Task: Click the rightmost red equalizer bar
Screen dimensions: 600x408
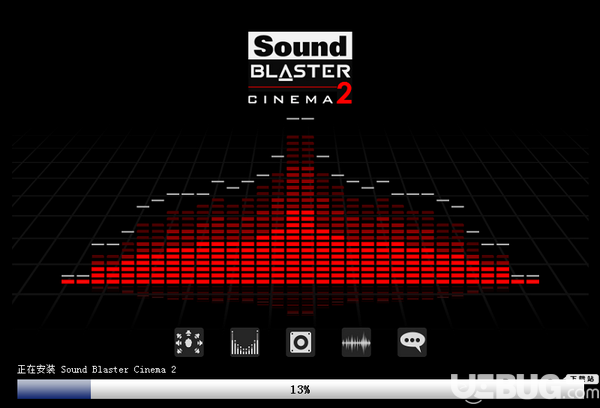Action: (532, 281)
